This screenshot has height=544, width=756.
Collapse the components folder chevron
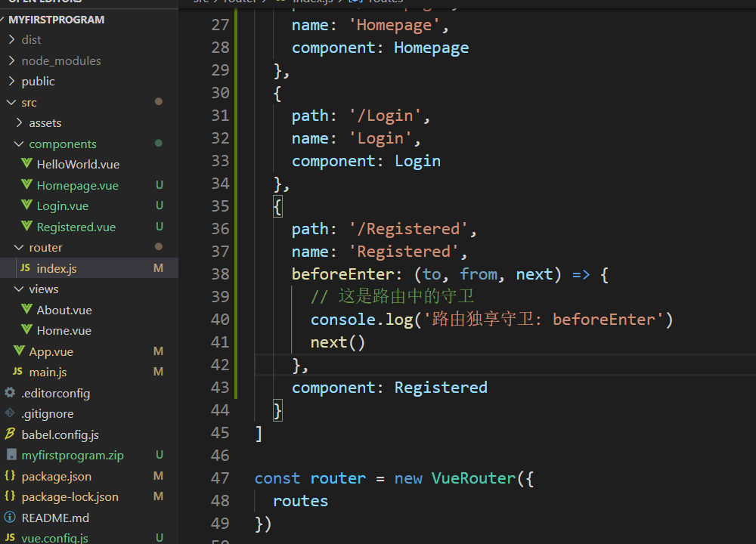pyautogui.click(x=19, y=144)
